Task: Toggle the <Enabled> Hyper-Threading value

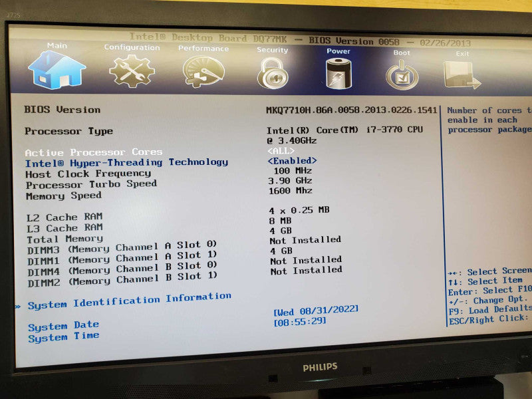Action: point(292,160)
